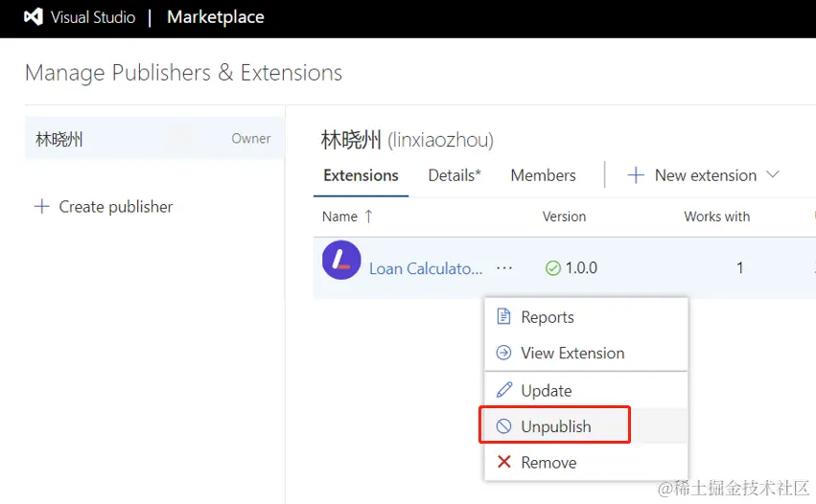Viewport: 816px width, 504px height.
Task: Click the Unpublish prohibited-circle icon
Action: point(503,426)
